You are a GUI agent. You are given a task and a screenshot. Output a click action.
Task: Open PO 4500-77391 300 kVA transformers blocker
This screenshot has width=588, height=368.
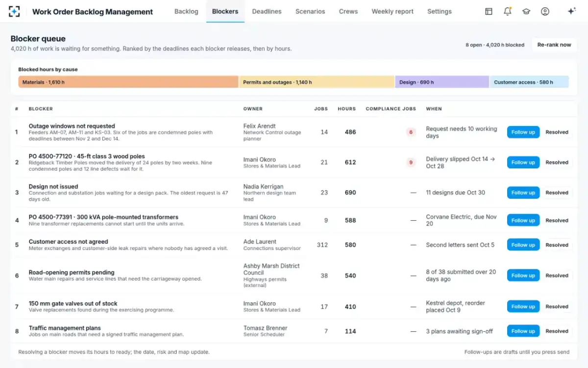[x=103, y=217]
